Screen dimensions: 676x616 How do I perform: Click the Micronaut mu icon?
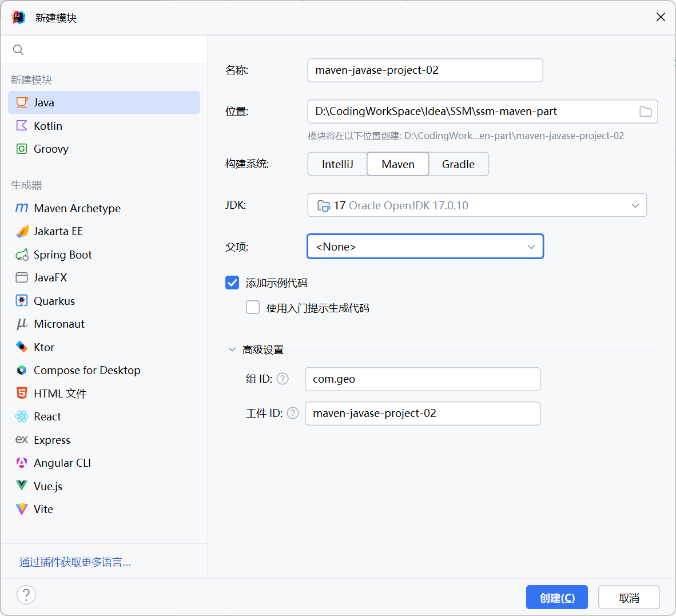(22, 324)
